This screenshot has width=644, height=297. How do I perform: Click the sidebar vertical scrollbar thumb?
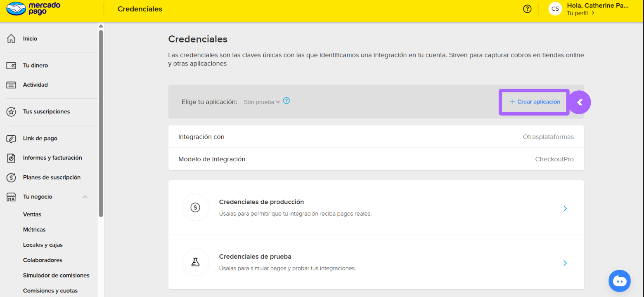[x=101, y=123]
